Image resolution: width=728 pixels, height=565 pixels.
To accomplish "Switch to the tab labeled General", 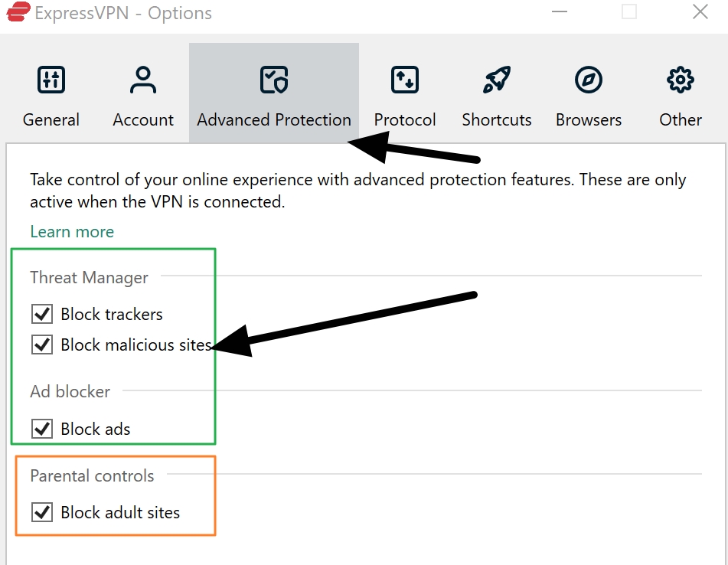I will [x=51, y=120].
